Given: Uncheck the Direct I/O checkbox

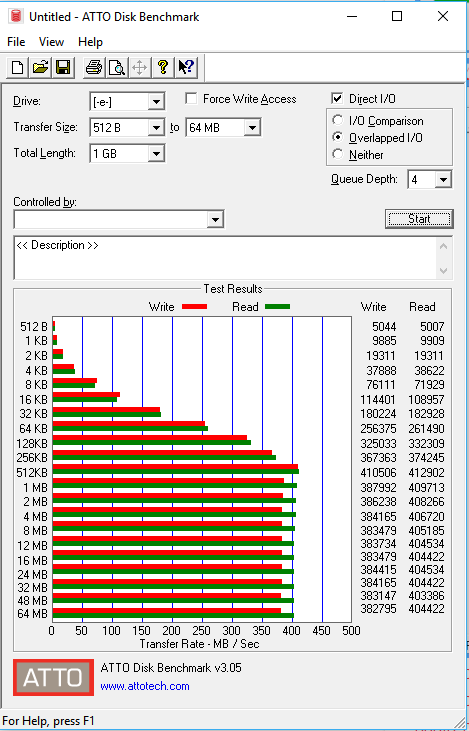Looking at the screenshot, I should [x=337, y=99].
